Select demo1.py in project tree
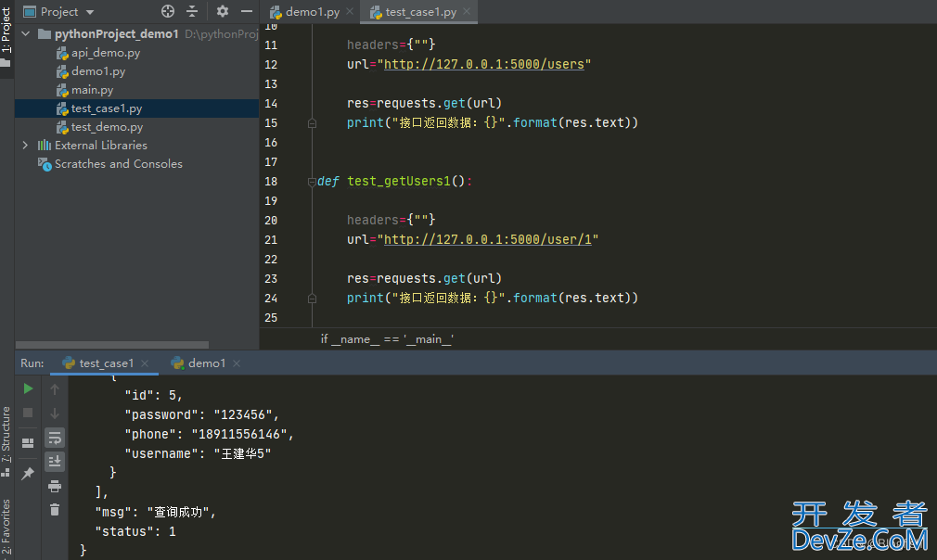 [98, 71]
